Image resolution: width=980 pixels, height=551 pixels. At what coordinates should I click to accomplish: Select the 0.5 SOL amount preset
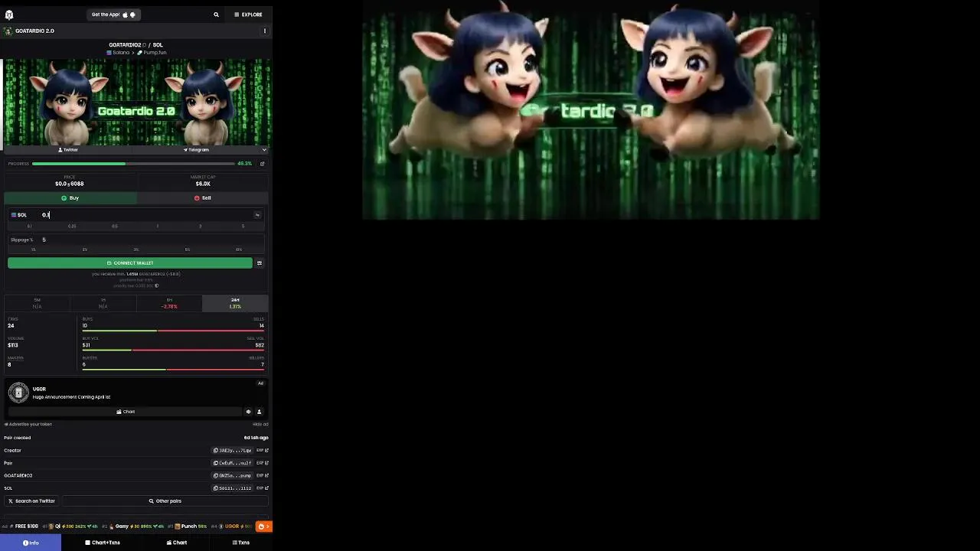click(x=115, y=227)
